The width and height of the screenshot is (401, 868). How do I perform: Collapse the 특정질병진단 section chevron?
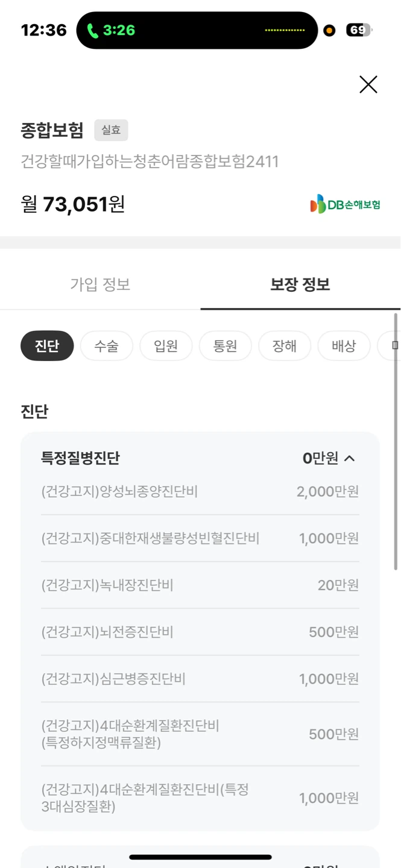[x=350, y=458]
